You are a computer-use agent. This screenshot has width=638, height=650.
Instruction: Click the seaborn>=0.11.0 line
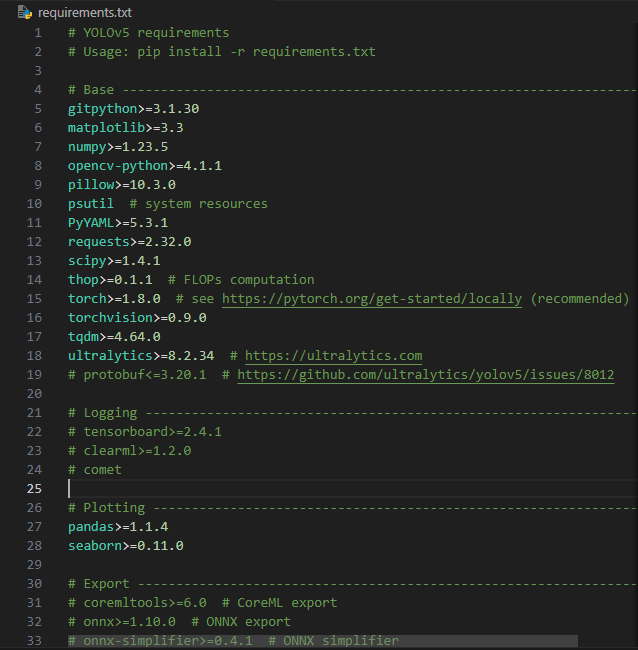click(x=126, y=546)
